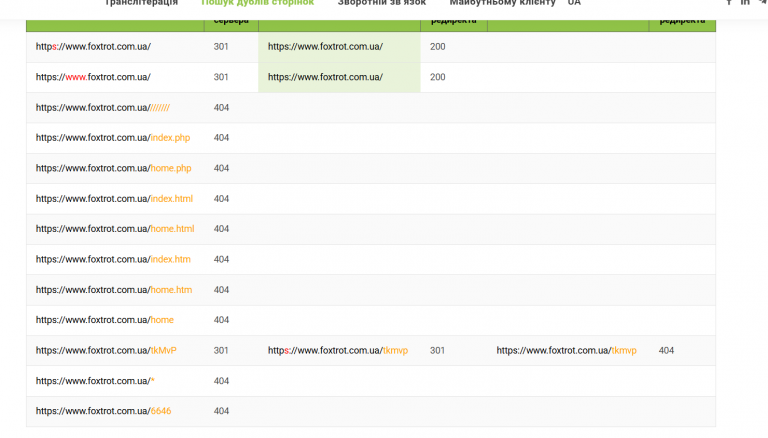Select the second 301 code in the tkMvP row
Screen dimensions: 768x438
(x=437, y=350)
